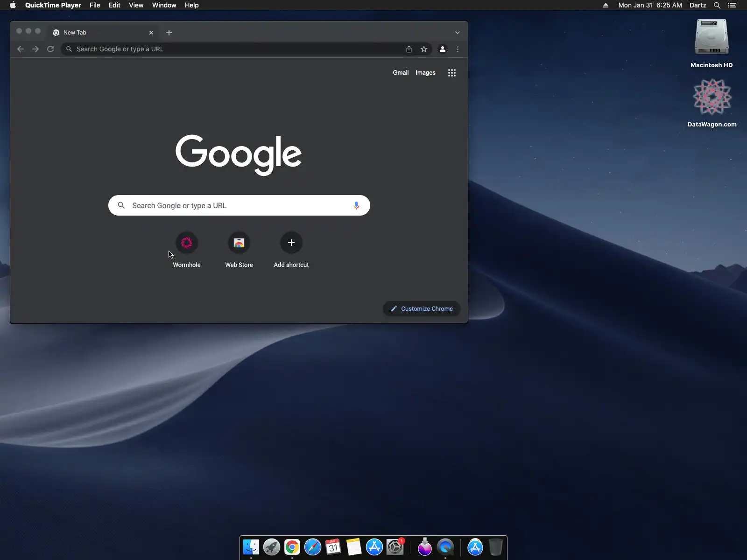
Task: Reload the page in Chrome
Action: click(x=50, y=49)
